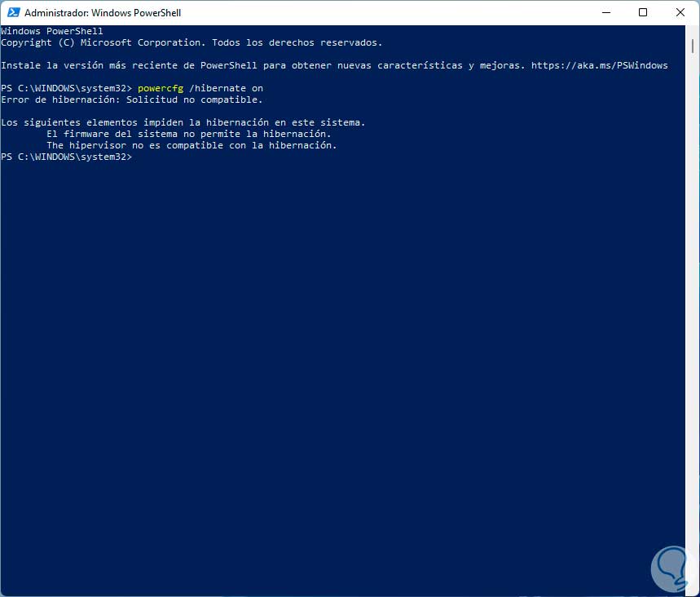Click 'The hipervisor no es compatible' line
This screenshot has height=597, width=700.
pyautogui.click(x=192, y=145)
